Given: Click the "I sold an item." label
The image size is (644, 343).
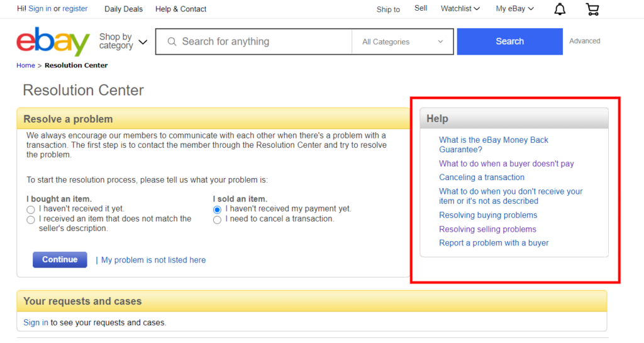Looking at the screenshot, I should pos(240,199).
